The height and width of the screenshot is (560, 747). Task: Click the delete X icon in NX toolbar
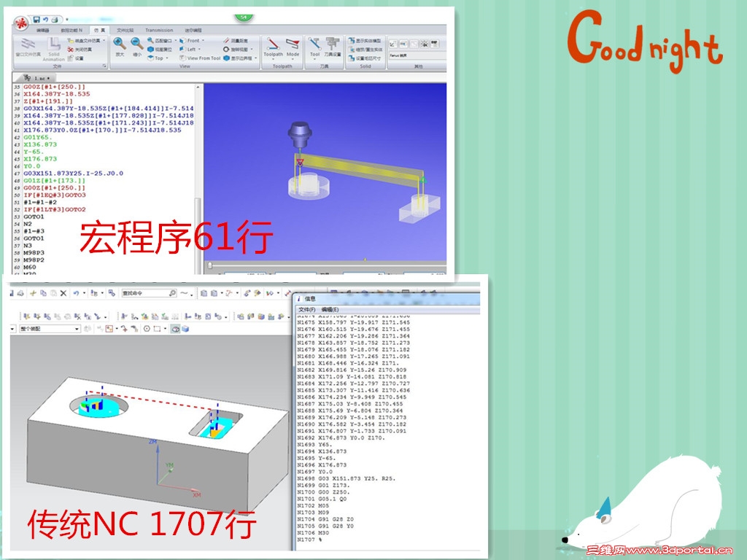click(63, 293)
